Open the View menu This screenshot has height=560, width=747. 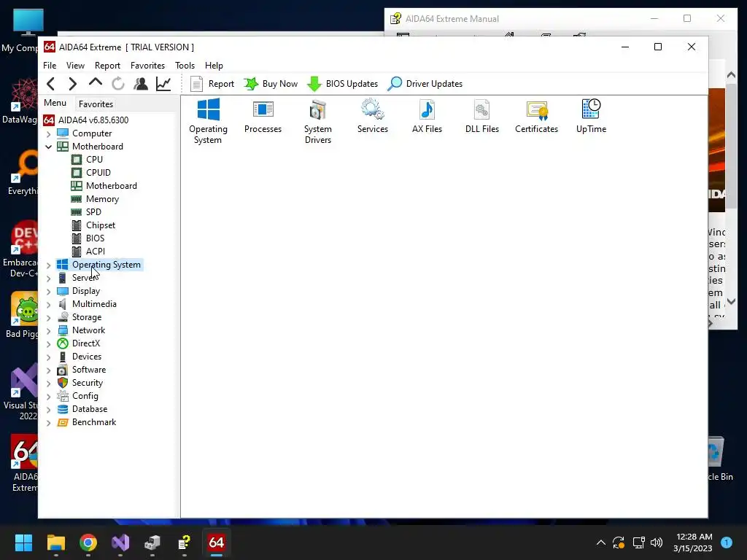click(75, 65)
